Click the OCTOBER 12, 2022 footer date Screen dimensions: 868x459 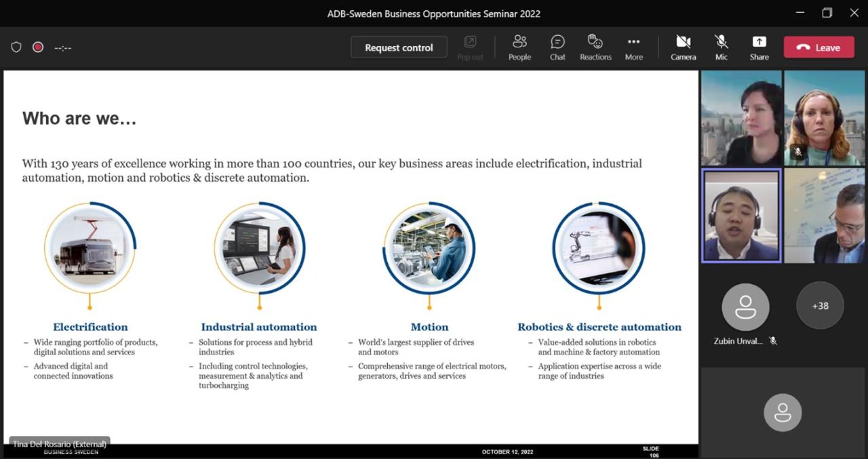pyautogui.click(x=509, y=452)
